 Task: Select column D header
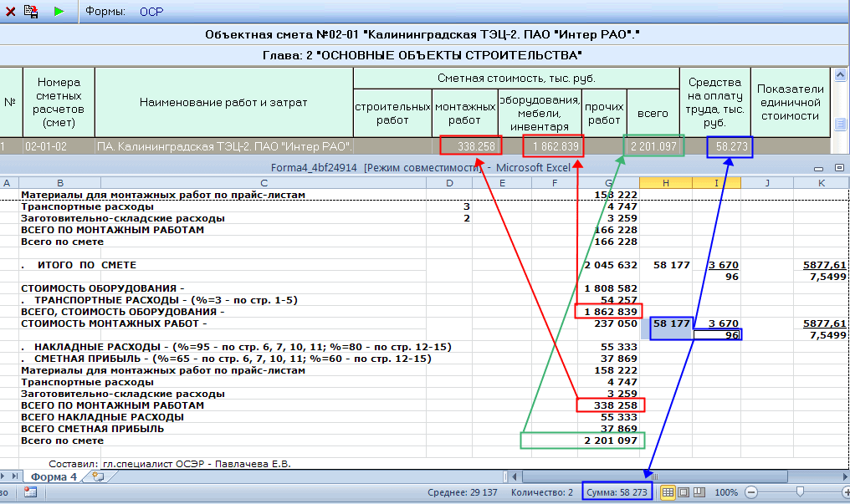click(449, 183)
